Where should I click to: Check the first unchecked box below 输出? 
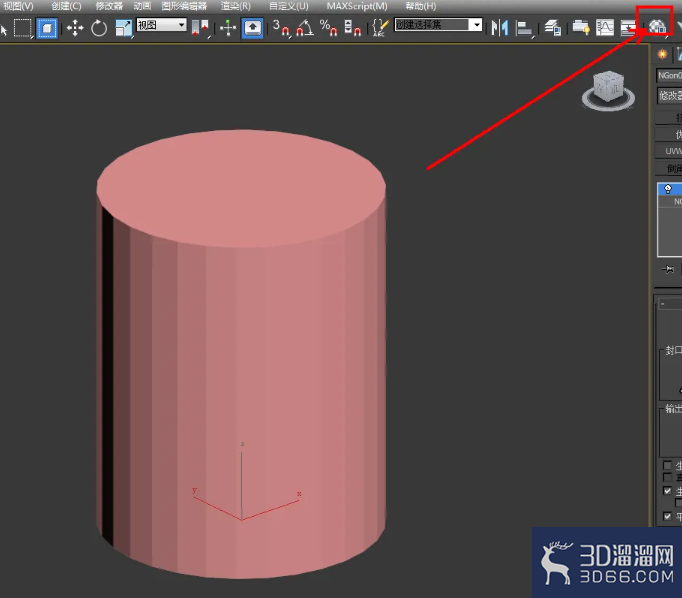pos(667,465)
